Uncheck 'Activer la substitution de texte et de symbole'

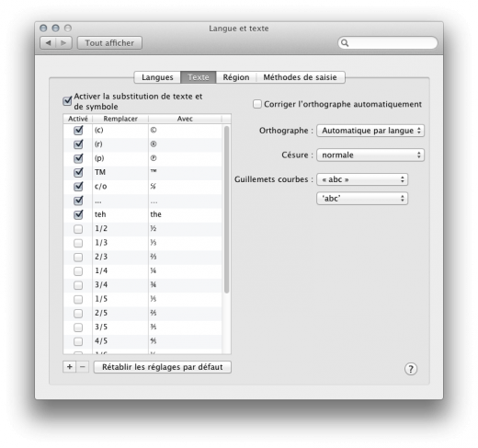(x=67, y=101)
